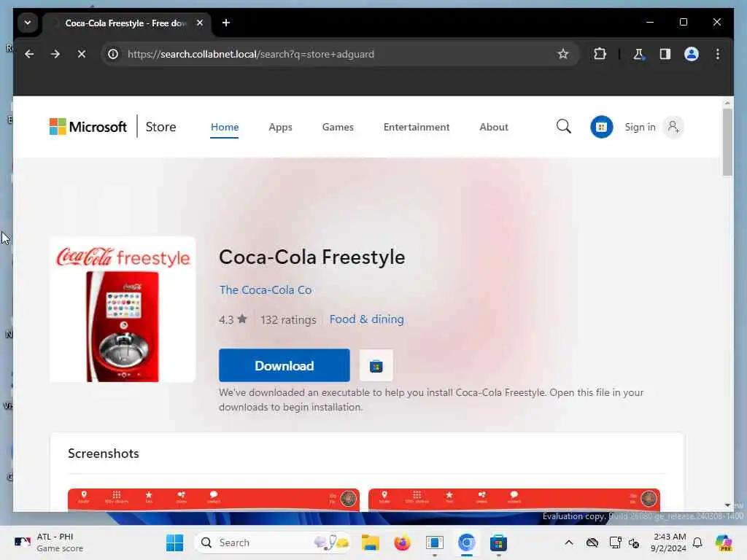Open Chromium browser taskbar icon
The width and height of the screenshot is (747, 560).
pos(466,542)
